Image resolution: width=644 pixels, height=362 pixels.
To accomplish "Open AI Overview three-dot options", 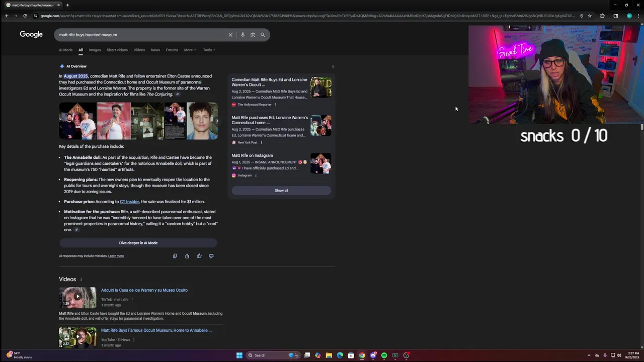I will pyautogui.click(x=333, y=66).
